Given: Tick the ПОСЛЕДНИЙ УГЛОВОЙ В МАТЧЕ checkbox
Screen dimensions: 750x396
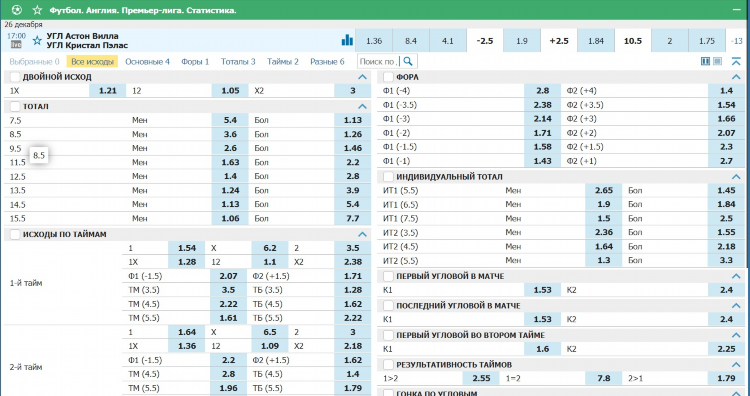Looking at the screenshot, I should [x=388, y=305].
